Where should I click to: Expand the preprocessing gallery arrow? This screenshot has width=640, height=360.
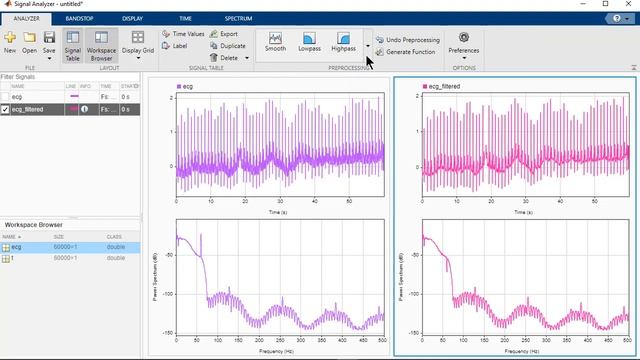[368, 46]
